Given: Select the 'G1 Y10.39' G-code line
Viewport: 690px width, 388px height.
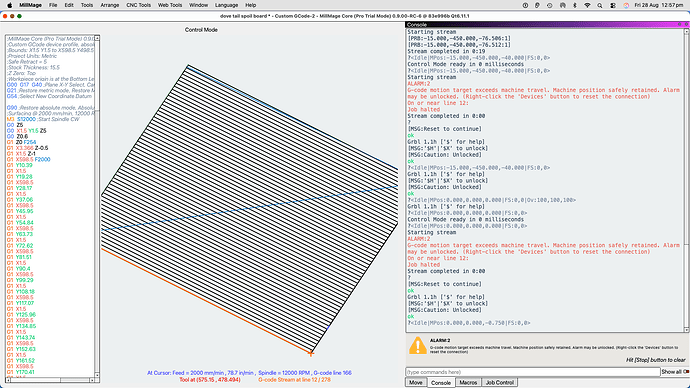Looking at the screenshot, I should [20, 165].
